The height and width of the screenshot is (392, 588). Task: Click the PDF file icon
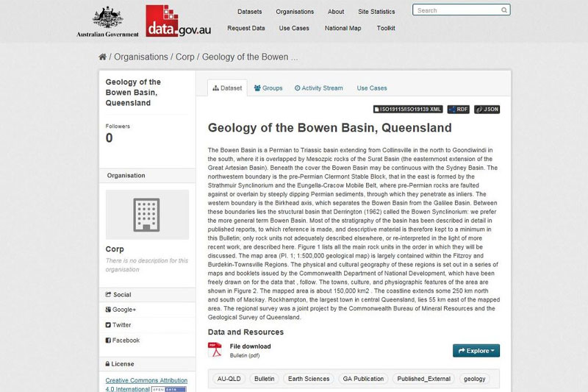coord(215,350)
